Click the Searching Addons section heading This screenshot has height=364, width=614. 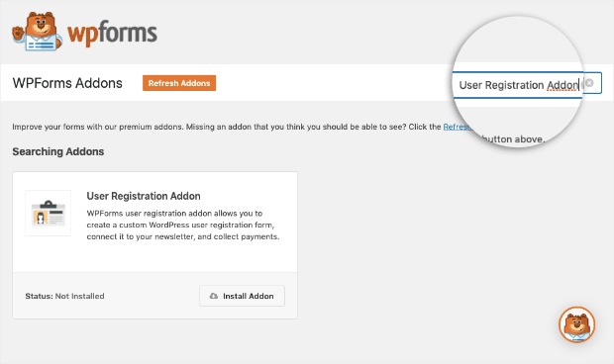58,151
